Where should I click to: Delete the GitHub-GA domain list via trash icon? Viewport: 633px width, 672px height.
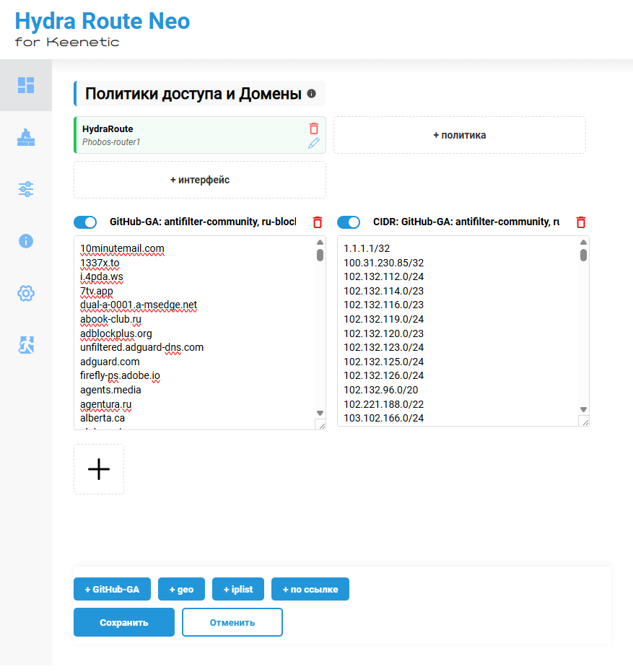point(318,222)
